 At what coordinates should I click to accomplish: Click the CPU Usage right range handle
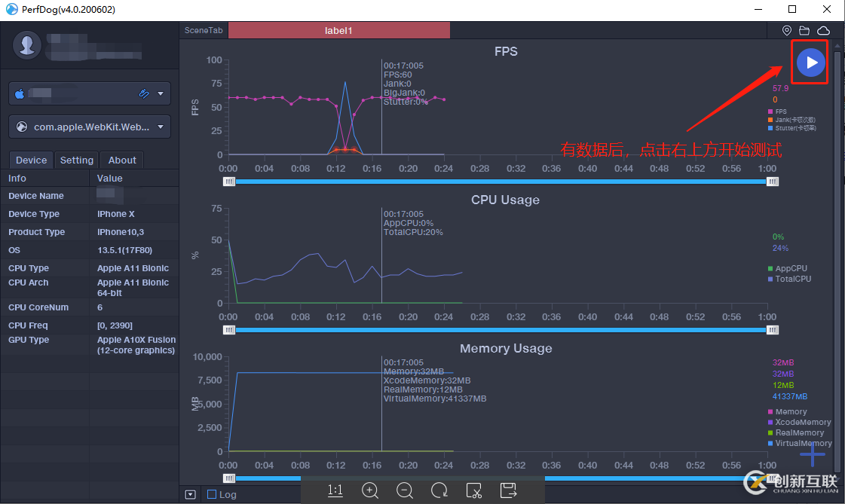tap(772, 329)
